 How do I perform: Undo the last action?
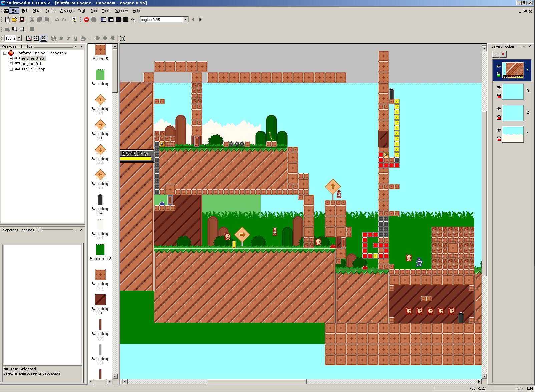click(x=57, y=20)
